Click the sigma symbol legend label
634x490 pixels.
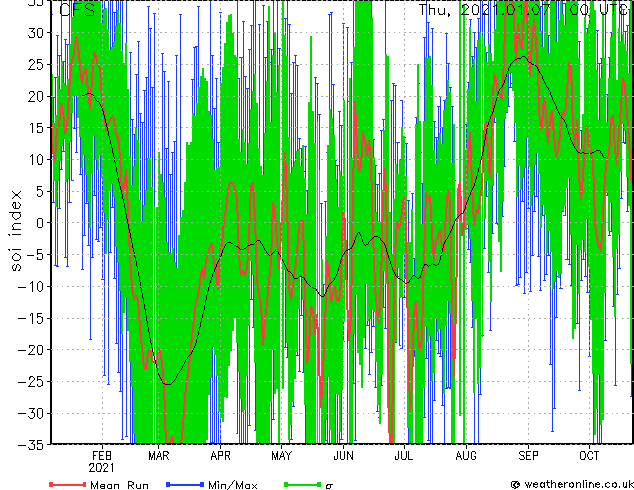[x=329, y=486]
